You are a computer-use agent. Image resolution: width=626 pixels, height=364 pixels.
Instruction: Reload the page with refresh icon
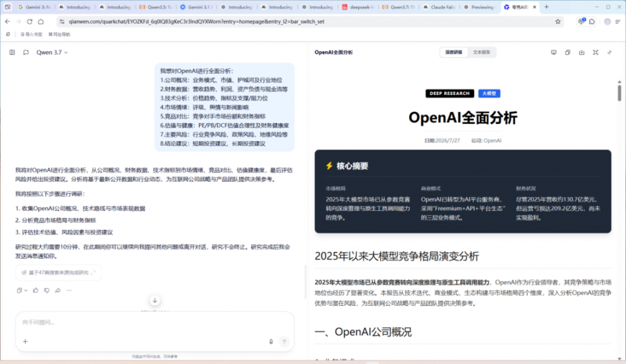coord(29,21)
